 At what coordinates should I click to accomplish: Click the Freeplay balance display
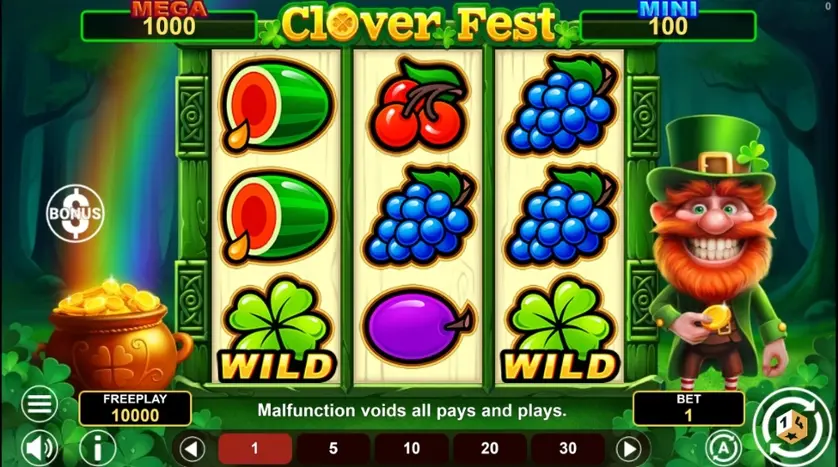pos(135,408)
